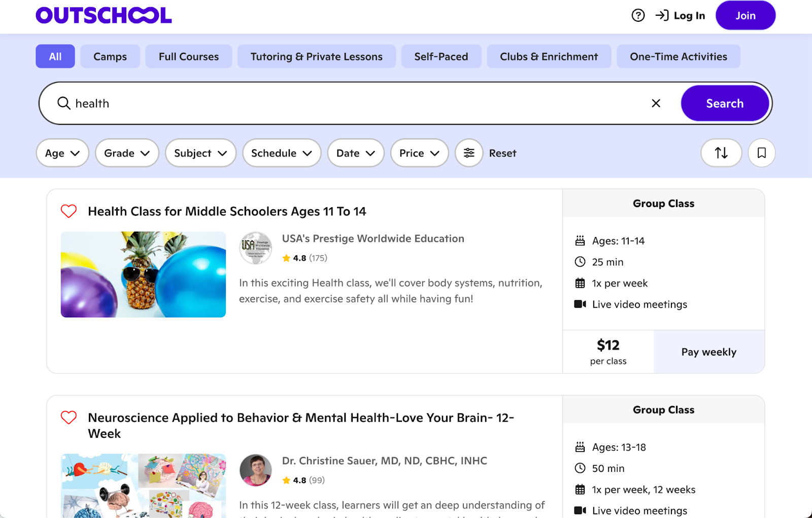Open the more filters sliders icon
The width and height of the screenshot is (812, 518).
pos(469,153)
